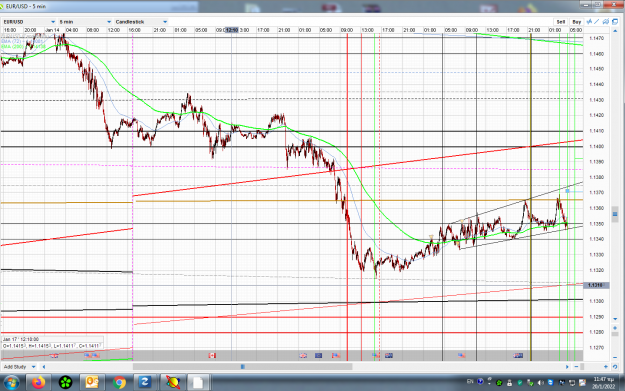Click the up arrow above price scale
625x391 pixels.
tap(615, 31)
